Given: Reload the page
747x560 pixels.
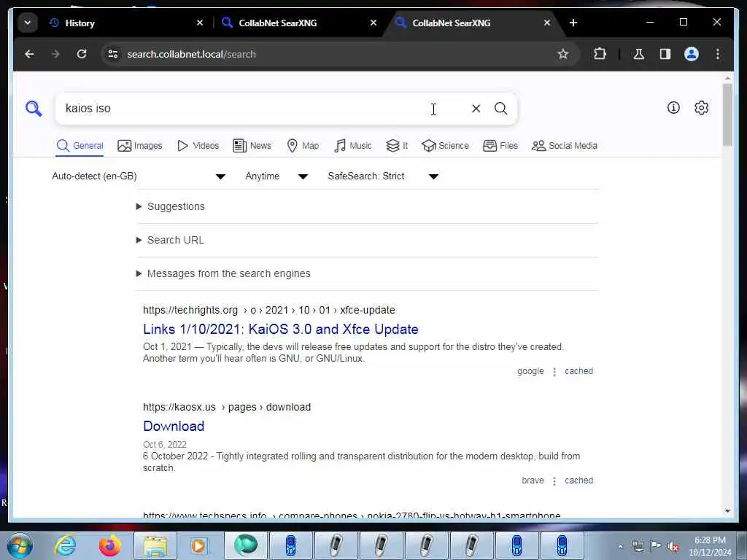Looking at the screenshot, I should pyautogui.click(x=82, y=54).
